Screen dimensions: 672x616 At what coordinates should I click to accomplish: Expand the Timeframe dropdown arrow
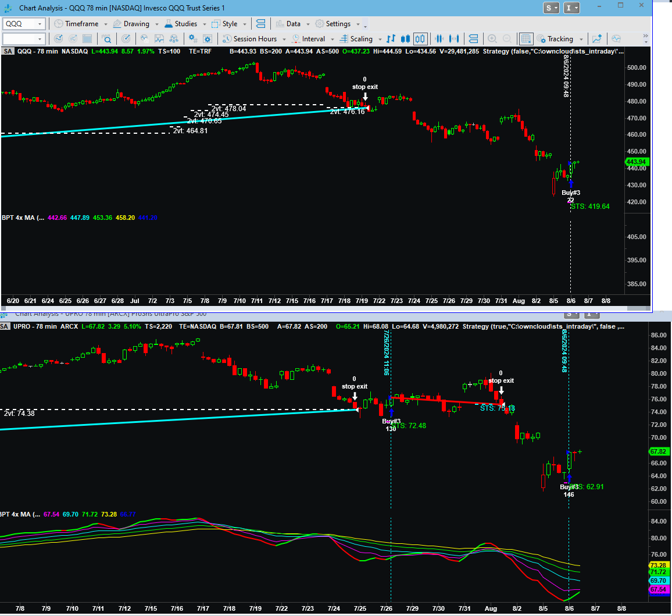106,24
